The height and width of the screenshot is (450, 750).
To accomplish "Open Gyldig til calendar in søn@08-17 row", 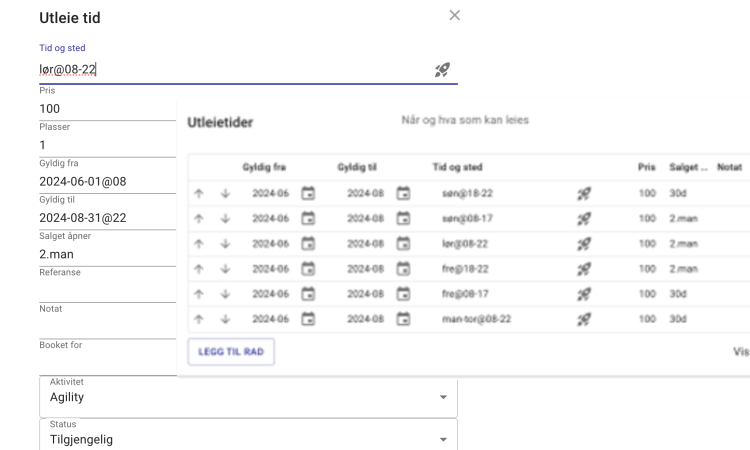I will tap(403, 218).
